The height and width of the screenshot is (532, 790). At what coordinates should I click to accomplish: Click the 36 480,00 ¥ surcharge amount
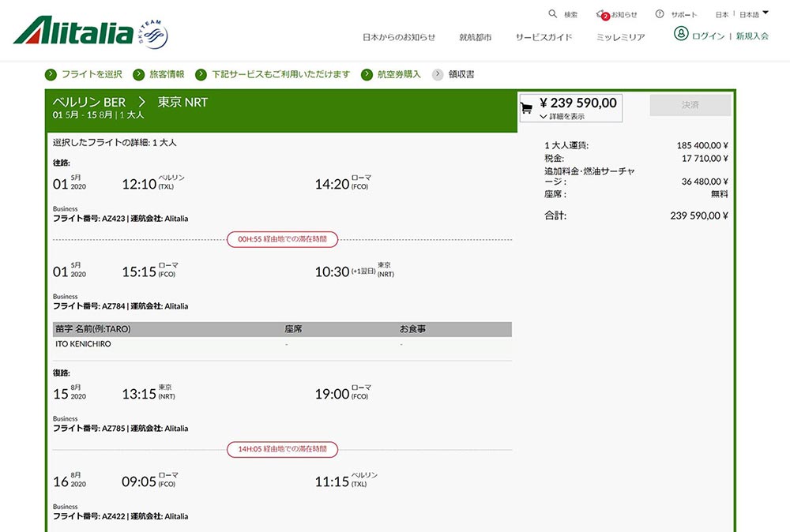705,182
